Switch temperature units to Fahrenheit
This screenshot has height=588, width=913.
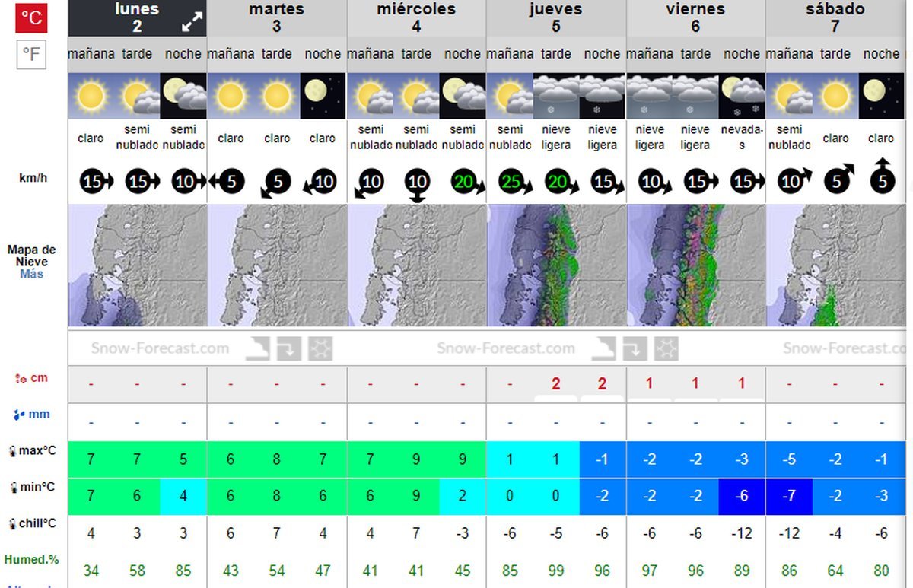coord(32,54)
